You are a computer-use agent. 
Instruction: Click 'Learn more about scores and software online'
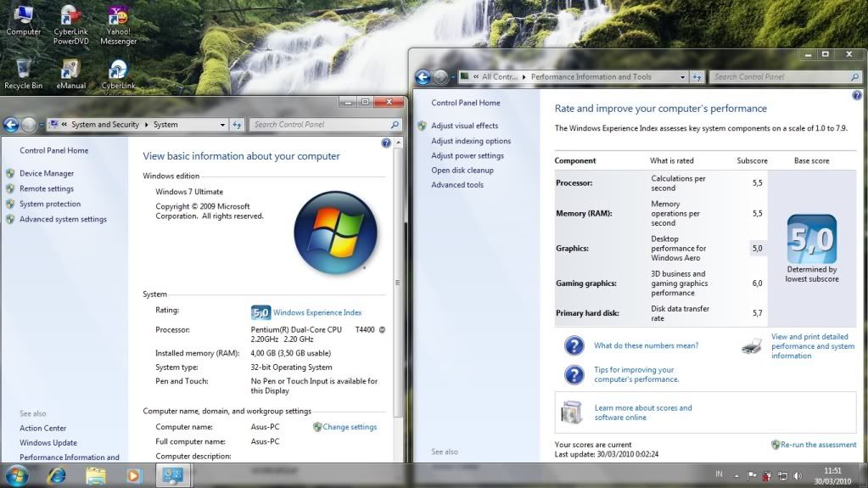tap(643, 412)
